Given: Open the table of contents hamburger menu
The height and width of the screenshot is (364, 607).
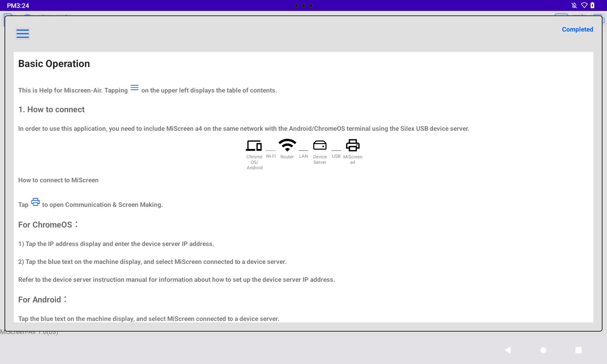Looking at the screenshot, I should (23, 33).
